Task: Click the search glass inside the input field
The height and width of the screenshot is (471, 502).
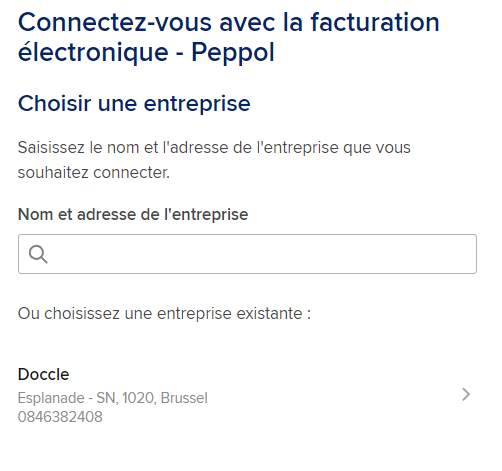Action: pyautogui.click(x=38, y=254)
